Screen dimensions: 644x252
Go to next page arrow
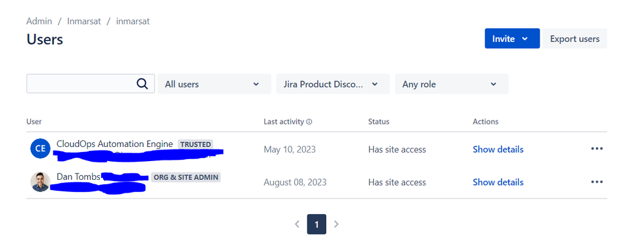[336, 224]
